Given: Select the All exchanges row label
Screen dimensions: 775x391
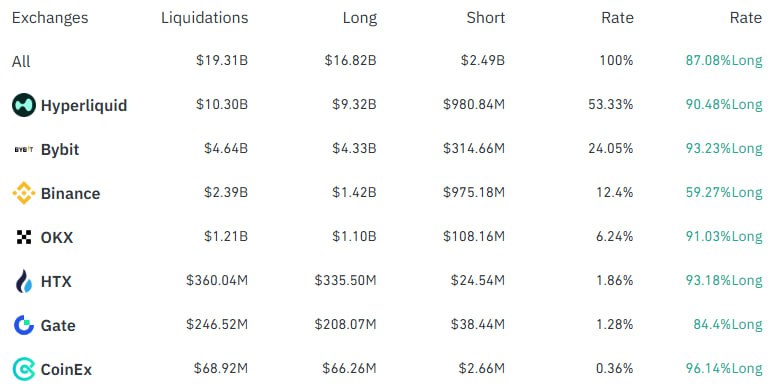Looking at the screenshot, I should 21,61.
